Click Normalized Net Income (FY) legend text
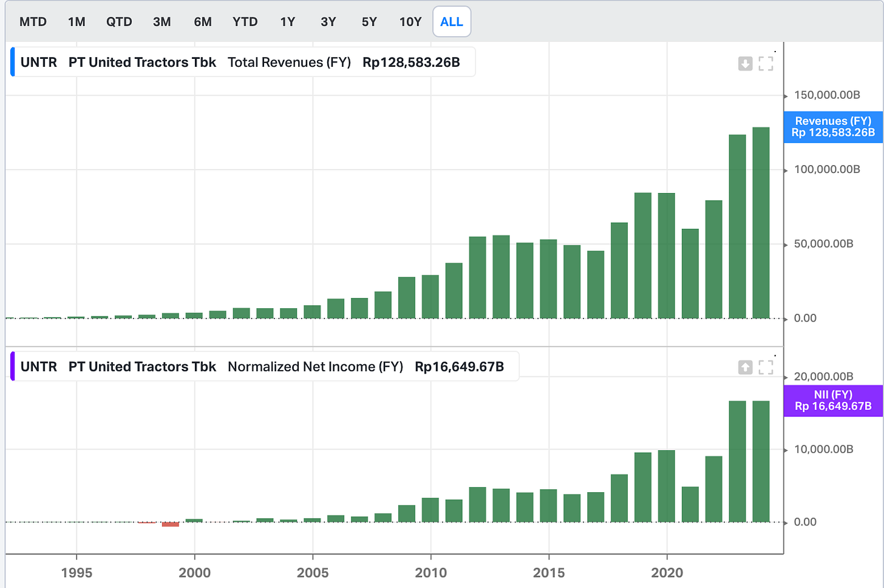Image resolution: width=884 pixels, height=588 pixels. [x=315, y=367]
